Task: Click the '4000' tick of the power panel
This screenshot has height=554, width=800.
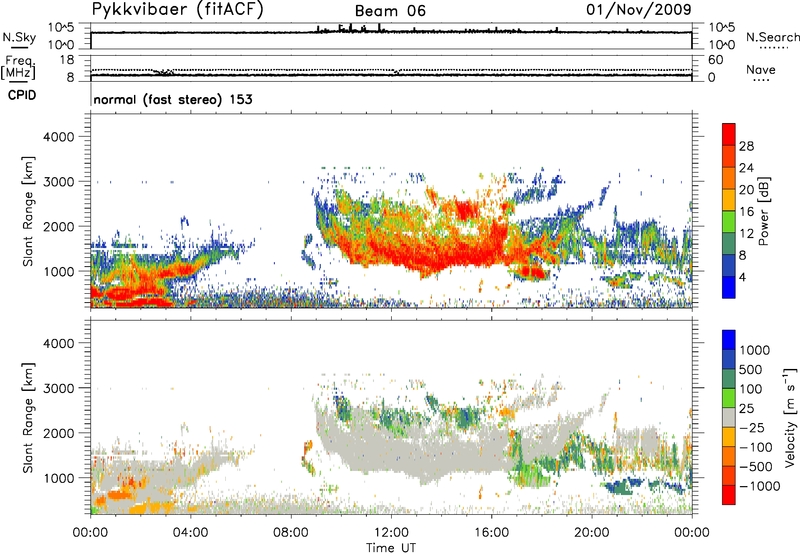Action: point(59,137)
